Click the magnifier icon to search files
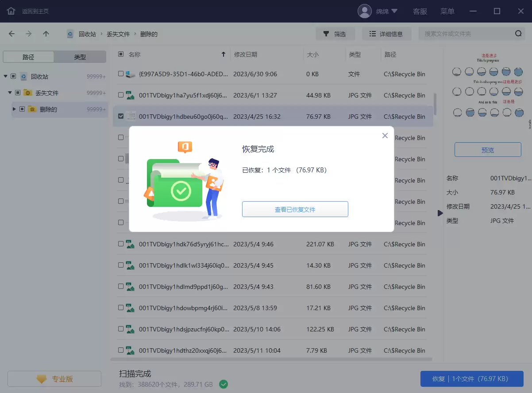The image size is (532, 393). coord(518,33)
